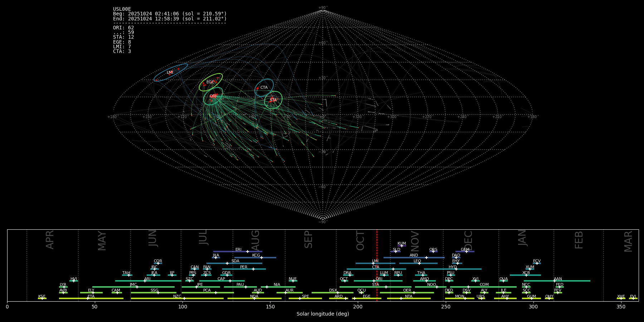Click the DRA shower label in timeline
This screenshot has height=322, width=644.
click(x=347, y=273)
